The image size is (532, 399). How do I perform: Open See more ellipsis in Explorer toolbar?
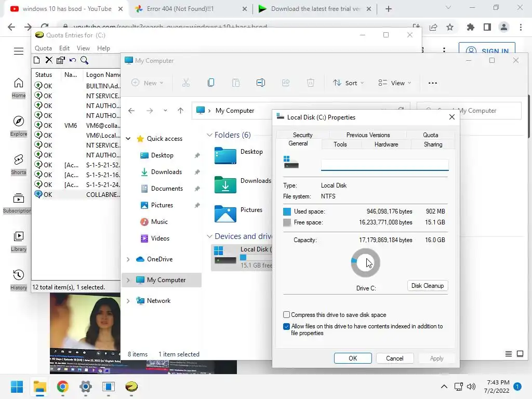coord(433,83)
